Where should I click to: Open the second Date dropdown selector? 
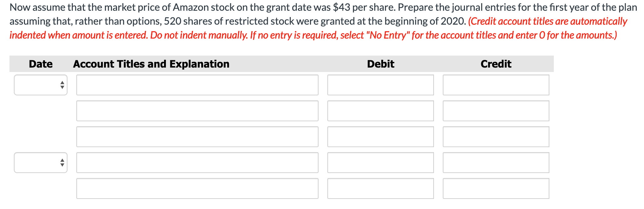click(x=40, y=162)
